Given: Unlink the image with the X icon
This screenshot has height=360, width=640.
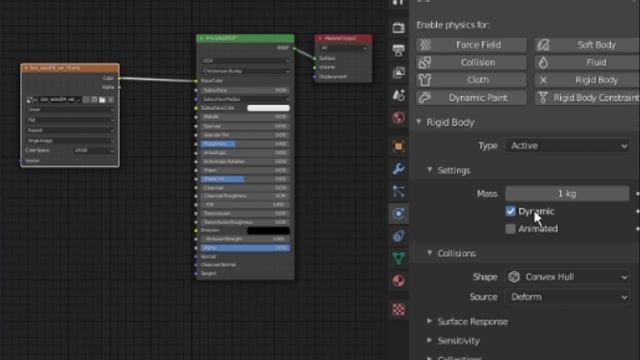Looking at the screenshot, I should [x=110, y=100].
